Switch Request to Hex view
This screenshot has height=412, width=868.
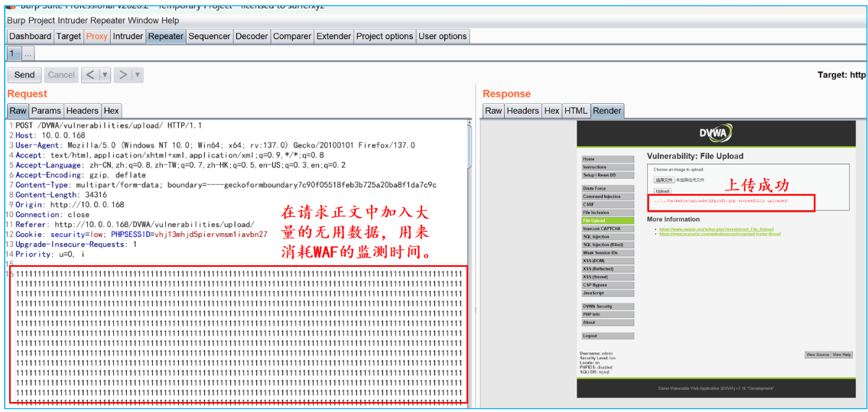point(111,111)
